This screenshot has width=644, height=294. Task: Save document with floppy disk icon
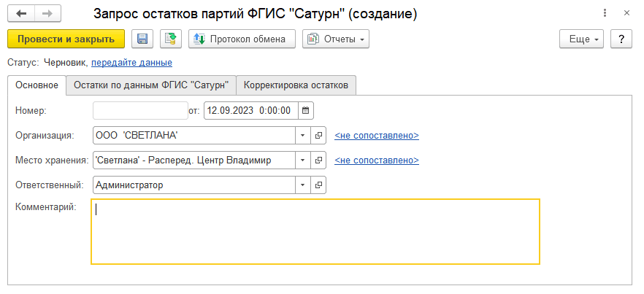point(142,39)
